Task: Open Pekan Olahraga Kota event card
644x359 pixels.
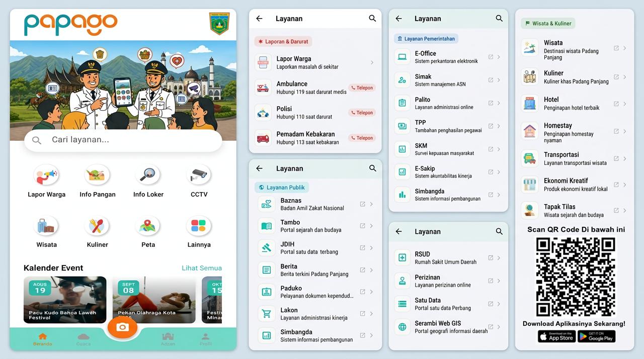Action: [154, 300]
